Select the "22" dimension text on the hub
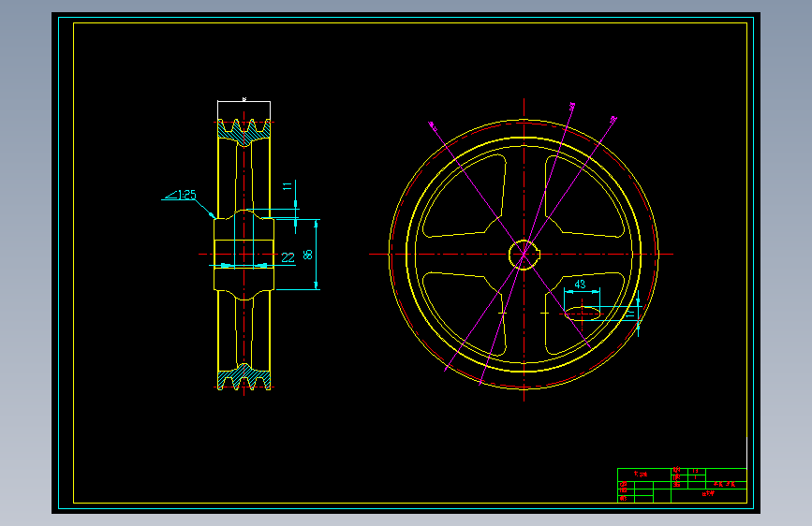Viewport: 812px width, 526px height. coord(288,257)
